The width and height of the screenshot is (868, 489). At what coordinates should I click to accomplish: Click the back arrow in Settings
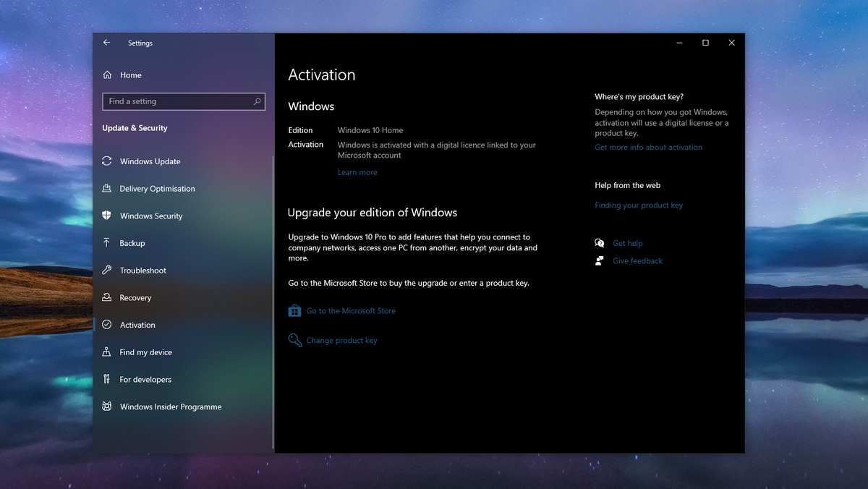click(x=106, y=43)
